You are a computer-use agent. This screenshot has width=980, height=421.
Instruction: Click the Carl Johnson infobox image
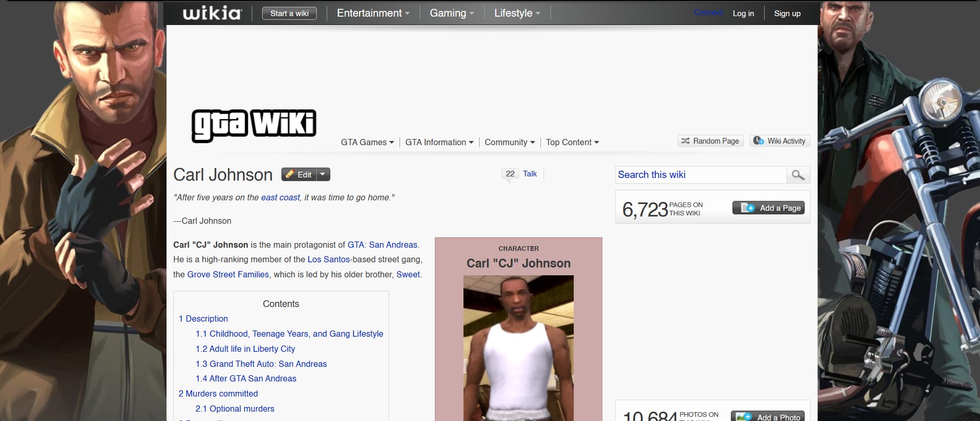pos(519,348)
